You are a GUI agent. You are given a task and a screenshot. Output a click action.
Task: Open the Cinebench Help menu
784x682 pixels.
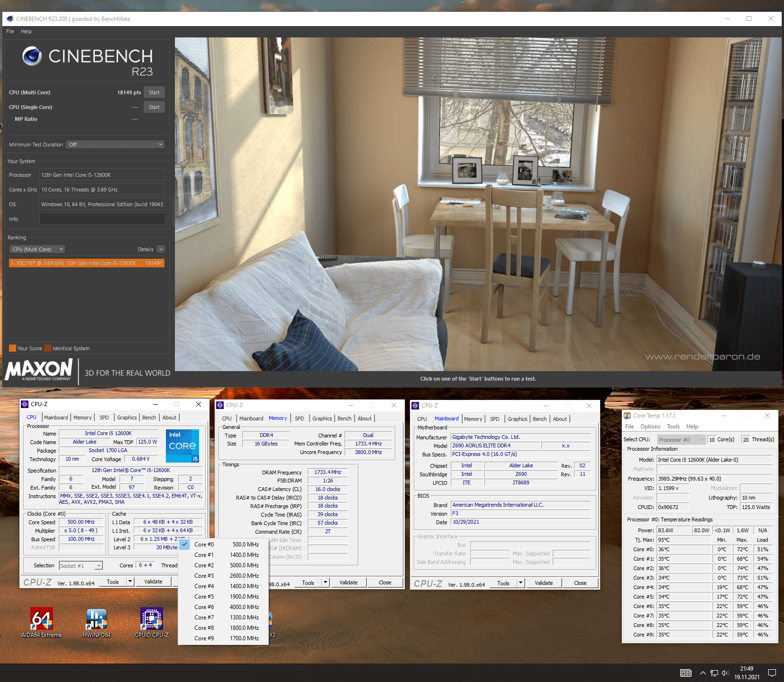(26, 31)
